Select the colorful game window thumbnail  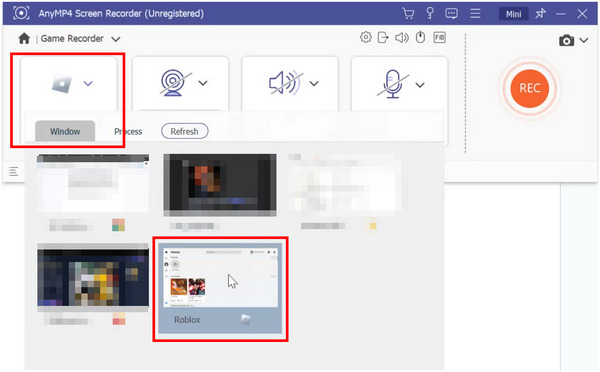tap(93, 277)
